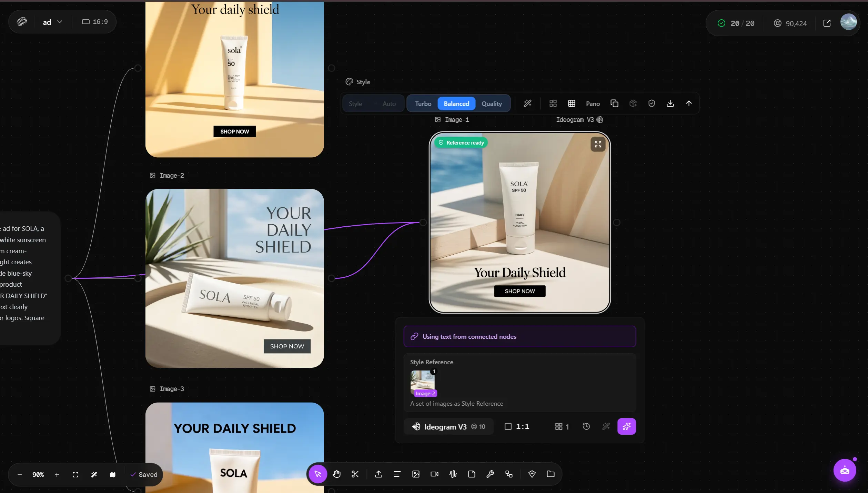Click the Image-2 style reference thumbnail
This screenshot has width=868, height=493.
coord(423,383)
